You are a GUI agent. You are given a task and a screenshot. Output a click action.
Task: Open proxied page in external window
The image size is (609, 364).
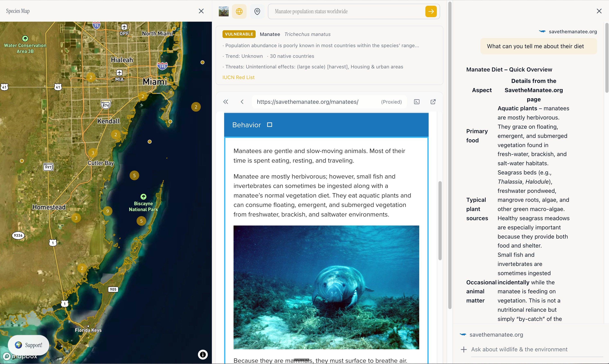click(433, 102)
